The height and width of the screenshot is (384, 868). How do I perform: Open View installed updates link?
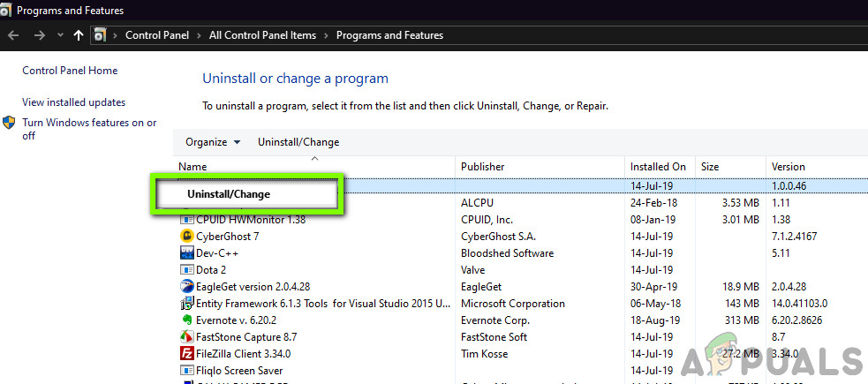[x=73, y=102]
